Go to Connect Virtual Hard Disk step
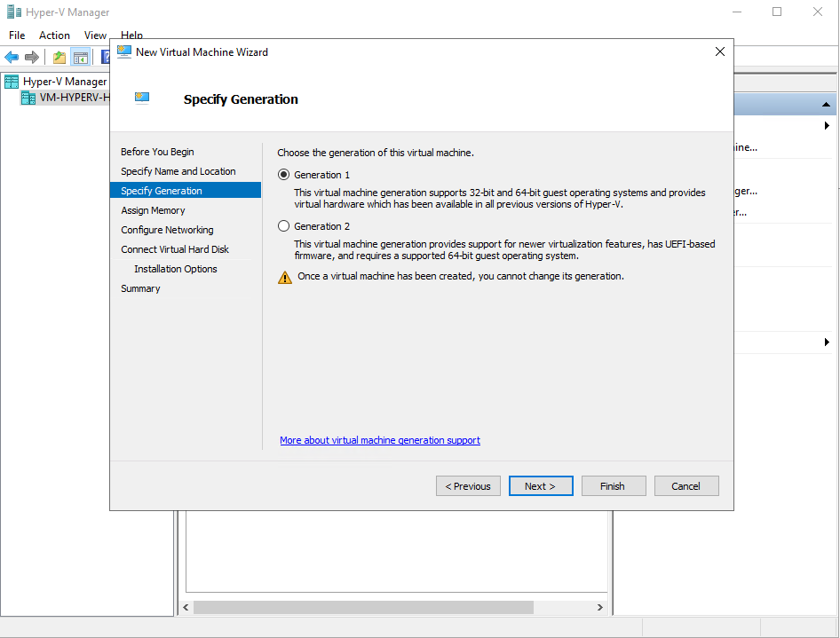The height and width of the screenshot is (638, 840). point(175,249)
